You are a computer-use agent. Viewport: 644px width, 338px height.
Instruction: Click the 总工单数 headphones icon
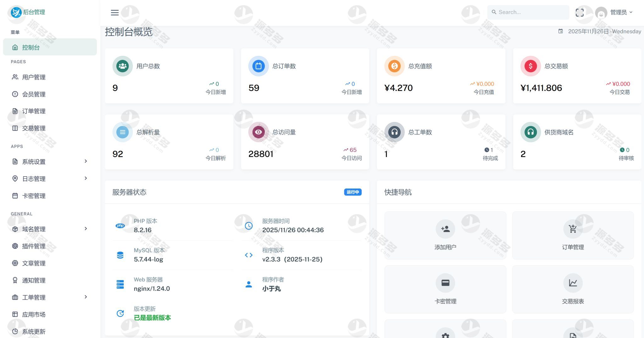point(394,132)
